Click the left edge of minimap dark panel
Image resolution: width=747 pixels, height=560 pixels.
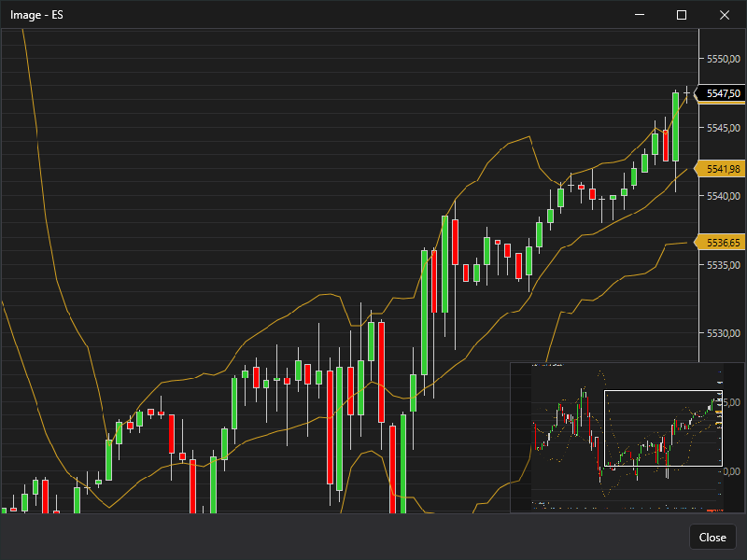[514, 437]
